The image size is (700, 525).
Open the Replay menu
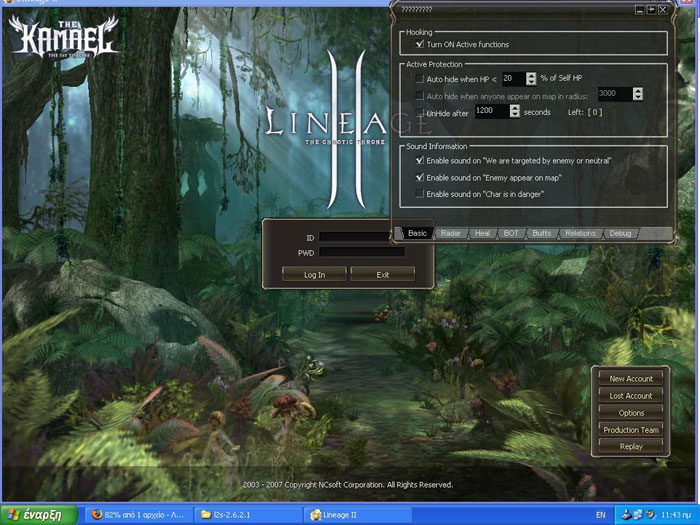click(x=631, y=446)
